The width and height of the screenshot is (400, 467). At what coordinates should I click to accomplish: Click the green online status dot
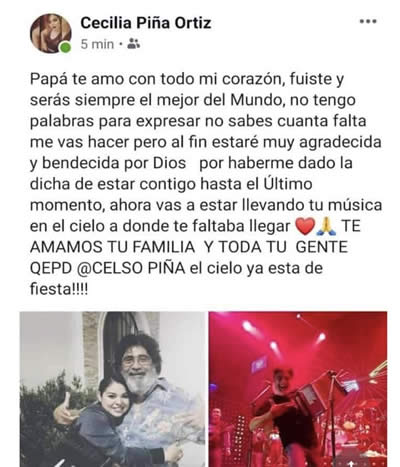(x=65, y=47)
